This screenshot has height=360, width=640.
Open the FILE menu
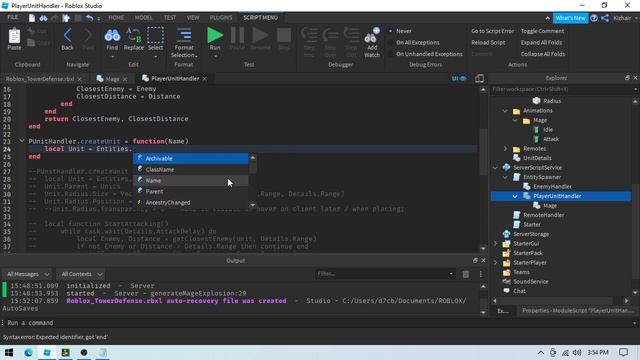(13, 18)
